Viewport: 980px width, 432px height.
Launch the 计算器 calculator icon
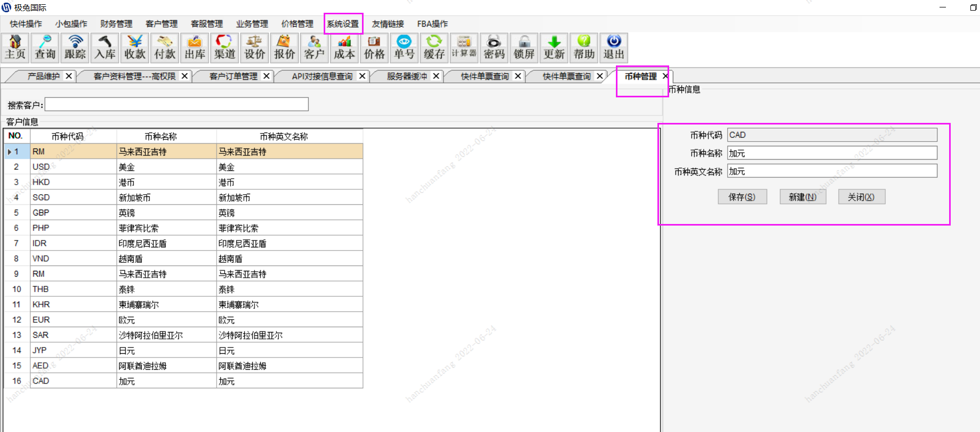point(464,48)
